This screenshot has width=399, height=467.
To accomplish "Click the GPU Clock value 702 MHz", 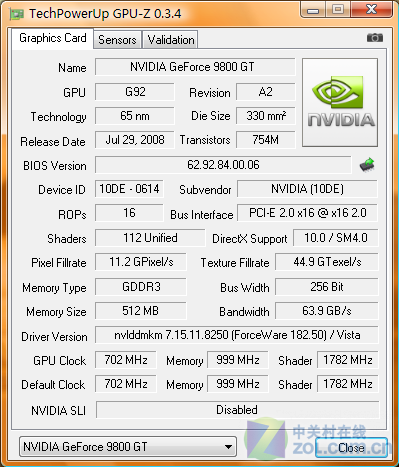I will tap(126, 360).
